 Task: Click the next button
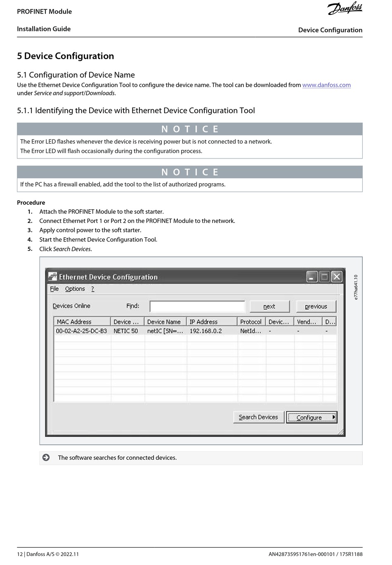(x=269, y=306)
